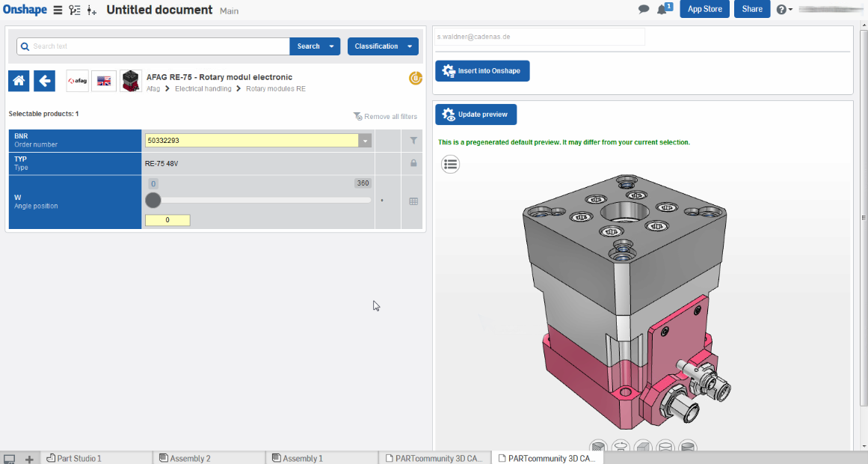
Task: Open the Onshape hamburger menu
Action: [58, 10]
